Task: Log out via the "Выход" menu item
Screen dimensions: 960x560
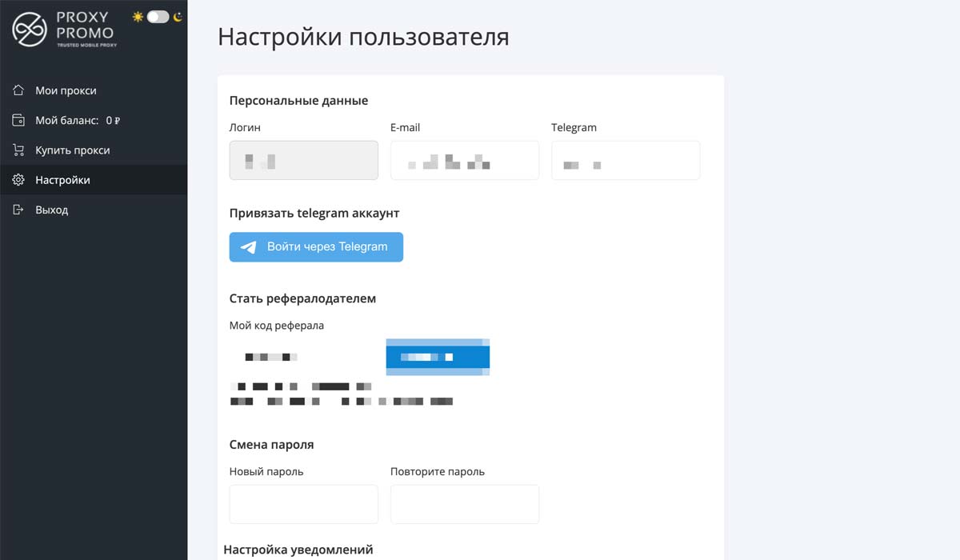Action: [51, 210]
